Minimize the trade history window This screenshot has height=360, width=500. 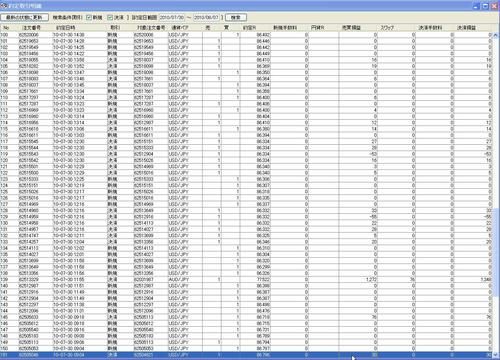[x=477, y=6]
